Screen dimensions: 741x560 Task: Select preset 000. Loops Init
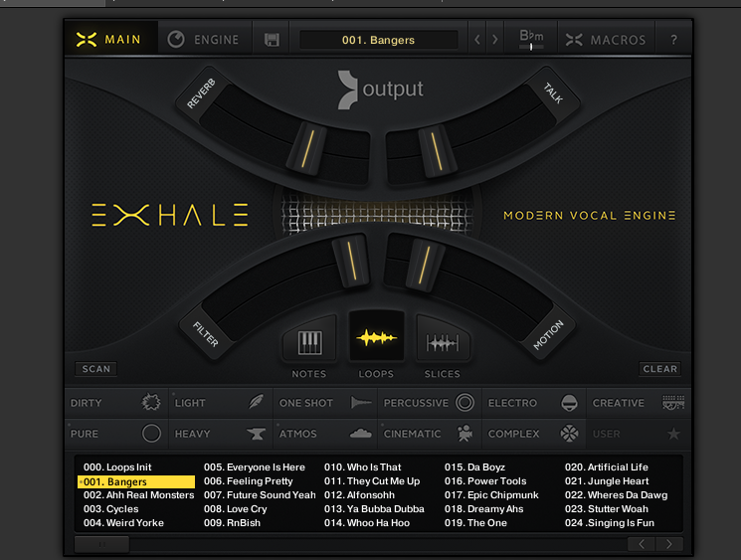coord(117,467)
